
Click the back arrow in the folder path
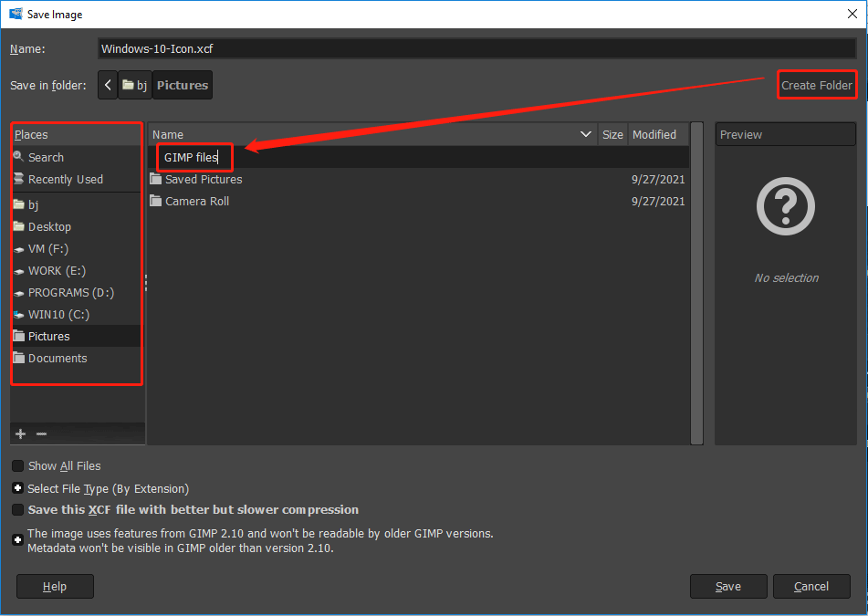coord(109,85)
